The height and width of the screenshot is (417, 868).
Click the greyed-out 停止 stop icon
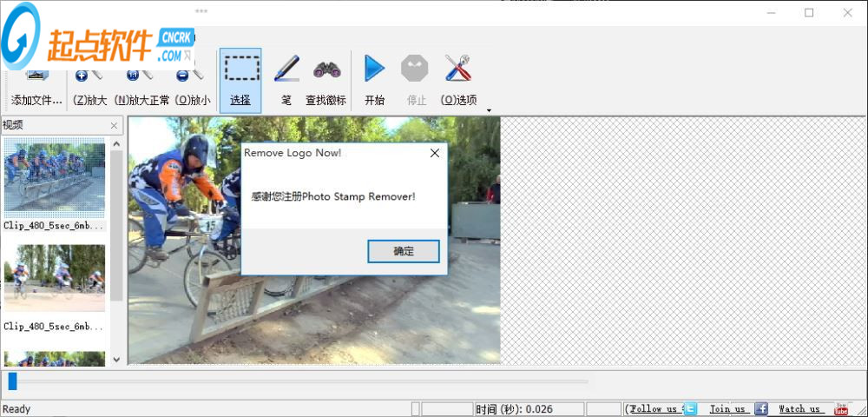[x=415, y=69]
